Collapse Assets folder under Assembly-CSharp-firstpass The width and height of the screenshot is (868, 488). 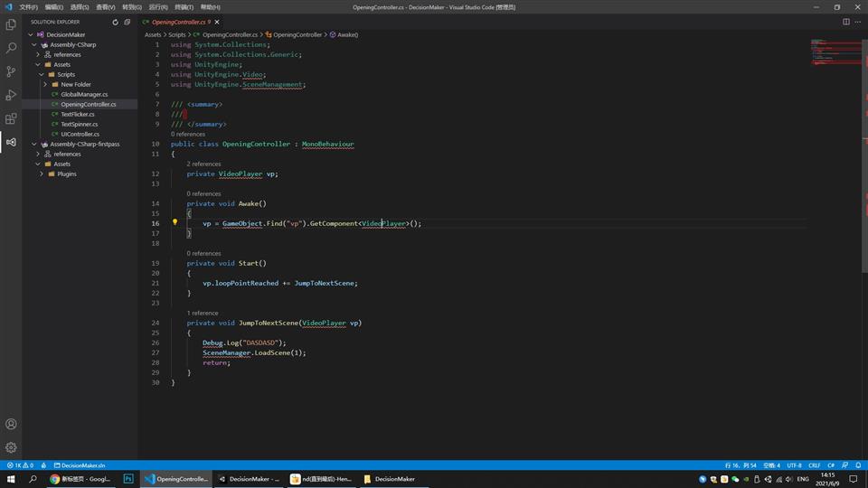tap(38, 164)
